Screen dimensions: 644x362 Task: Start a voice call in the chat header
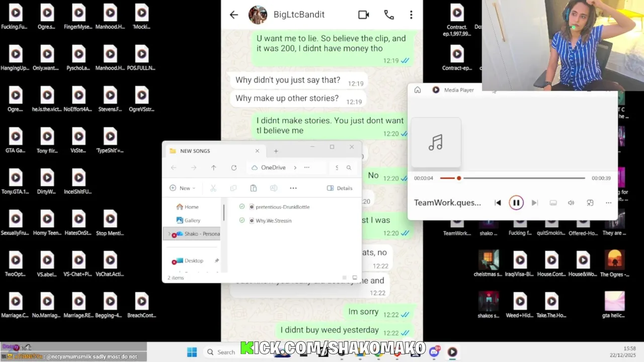(x=389, y=15)
